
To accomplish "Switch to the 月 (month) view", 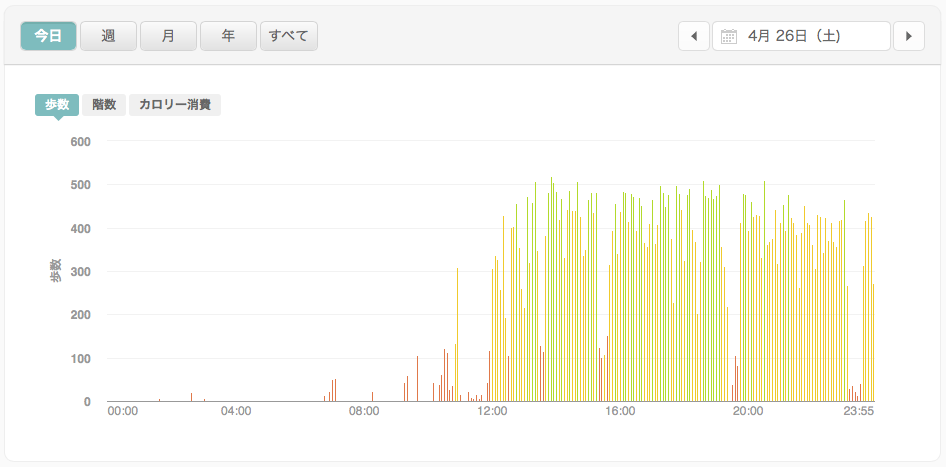I will tap(168, 36).
